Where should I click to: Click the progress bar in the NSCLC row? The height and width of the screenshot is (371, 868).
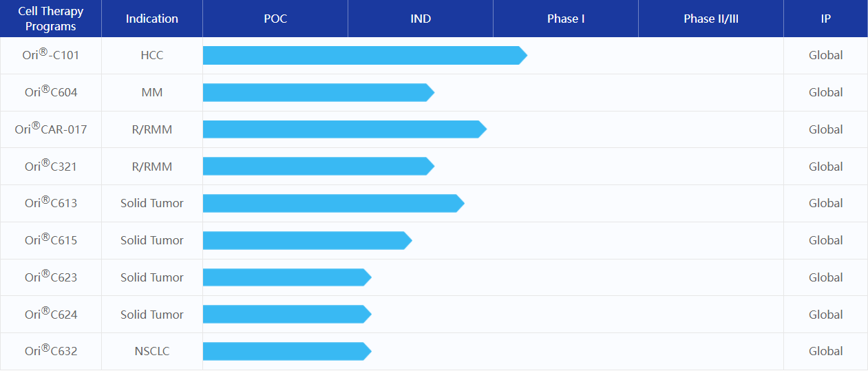[x=286, y=351]
